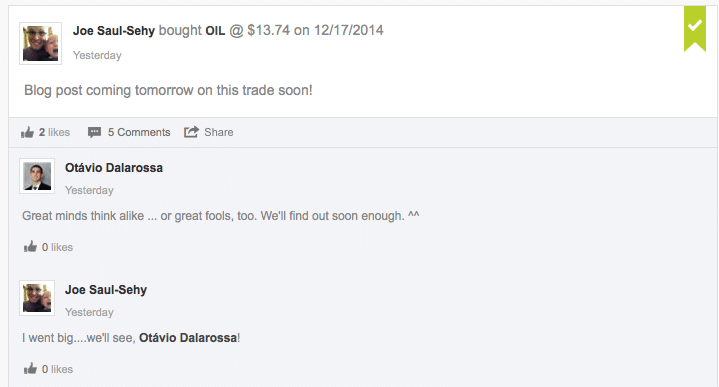Viewport: 719px width, 387px height.
Task: Click the Yesterday timestamp under Otávio's name
Action: pyautogui.click(x=89, y=190)
